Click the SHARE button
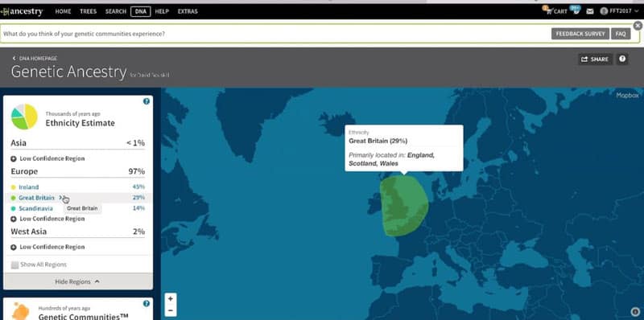This screenshot has height=320, width=644. point(595,59)
